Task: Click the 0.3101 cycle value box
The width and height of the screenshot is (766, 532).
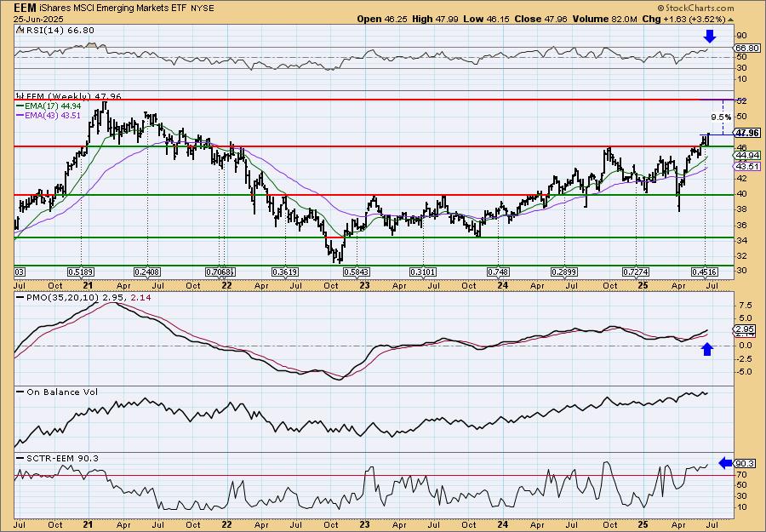Action: (x=423, y=272)
